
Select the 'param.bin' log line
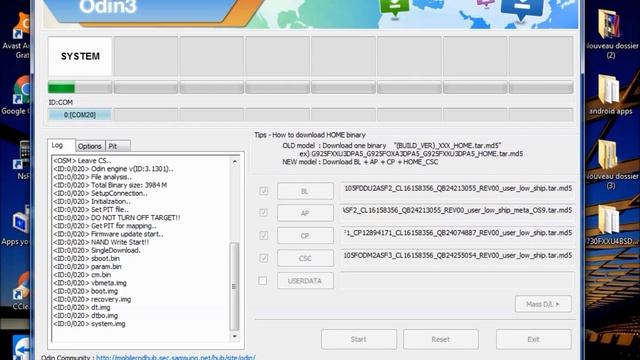[x=87, y=267]
